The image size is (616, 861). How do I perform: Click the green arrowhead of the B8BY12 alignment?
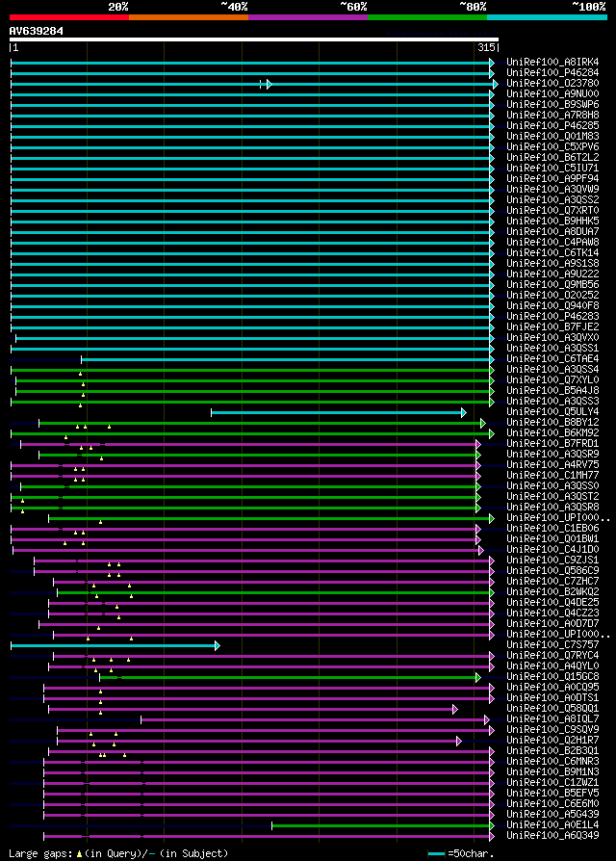click(x=483, y=424)
